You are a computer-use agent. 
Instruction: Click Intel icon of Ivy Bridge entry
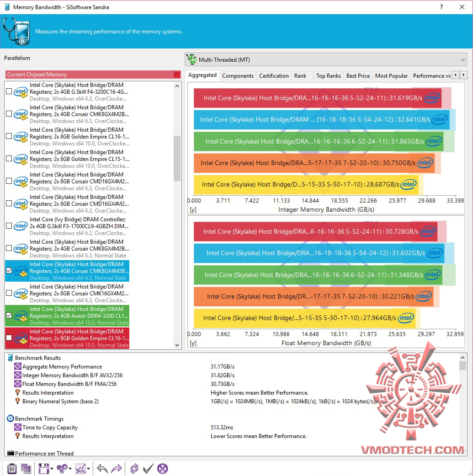coord(21,226)
